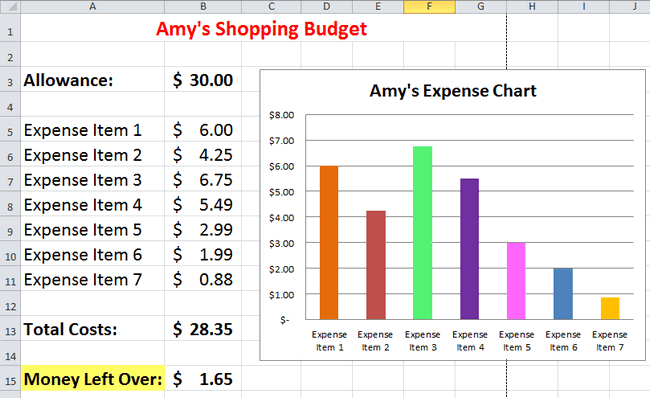This screenshot has height=398, width=650.
Task: Select cell containing 5.49
Action: [x=203, y=204]
